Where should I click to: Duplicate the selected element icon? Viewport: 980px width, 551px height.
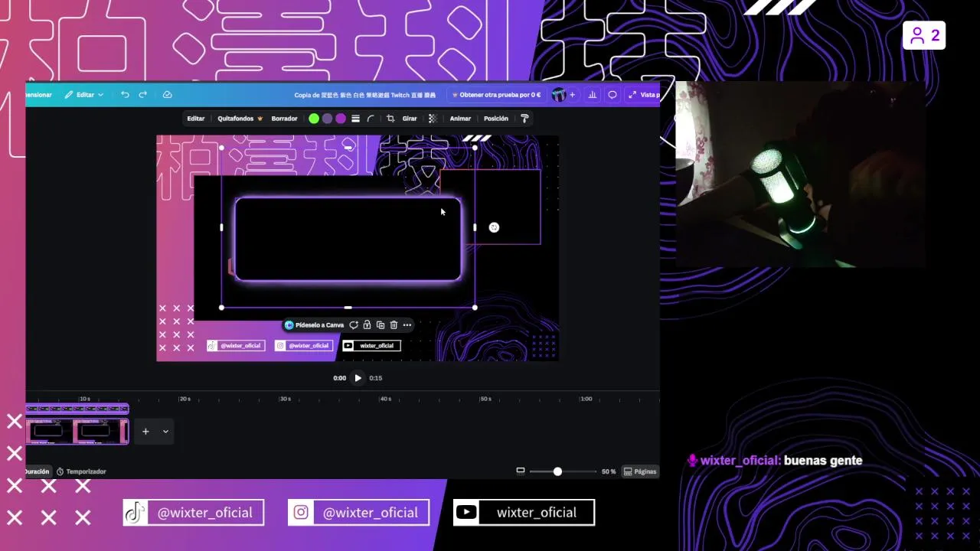point(381,325)
